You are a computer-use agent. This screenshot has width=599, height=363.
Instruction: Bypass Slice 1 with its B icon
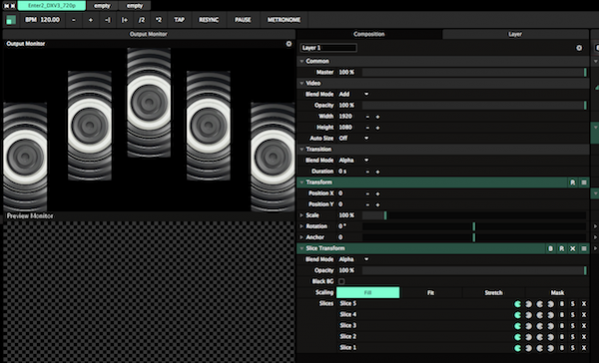[x=562, y=348]
